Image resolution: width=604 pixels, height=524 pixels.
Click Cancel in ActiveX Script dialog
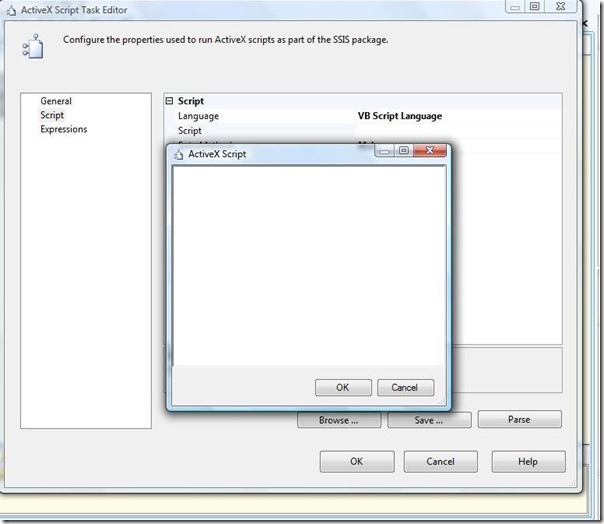pyautogui.click(x=405, y=387)
